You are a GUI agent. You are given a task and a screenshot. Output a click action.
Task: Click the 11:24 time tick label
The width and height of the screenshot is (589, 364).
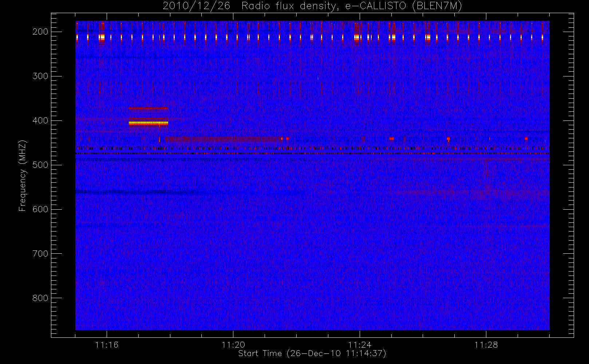point(360,345)
